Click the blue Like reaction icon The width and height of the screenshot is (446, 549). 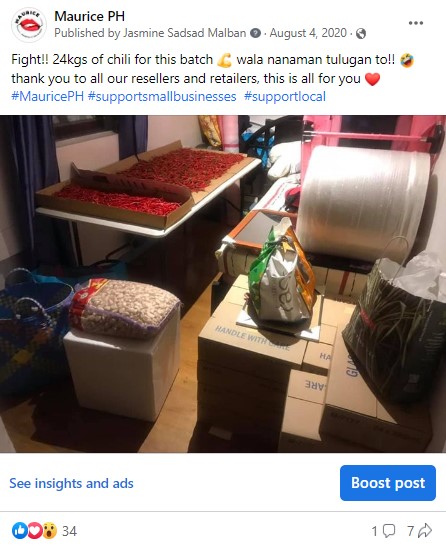point(19,531)
